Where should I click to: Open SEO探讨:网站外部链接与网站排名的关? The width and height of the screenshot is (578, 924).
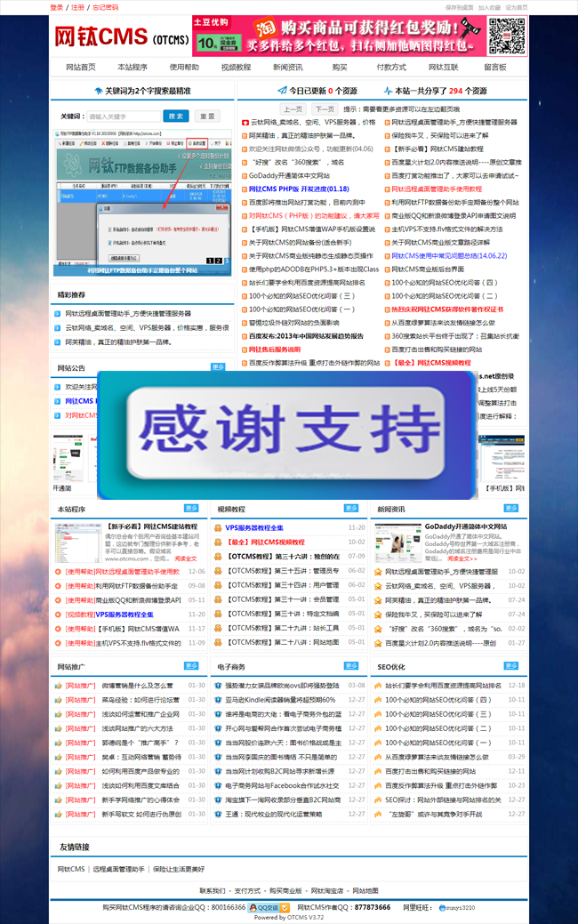[443, 799]
